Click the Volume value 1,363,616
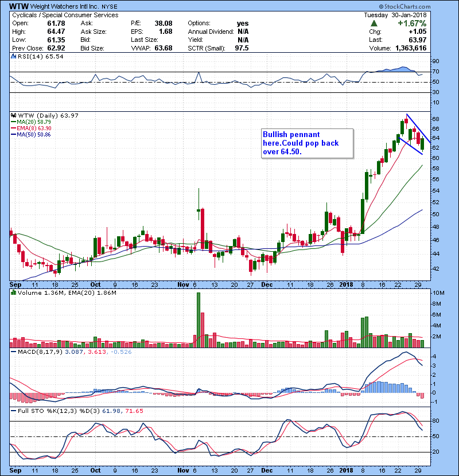 coord(411,48)
